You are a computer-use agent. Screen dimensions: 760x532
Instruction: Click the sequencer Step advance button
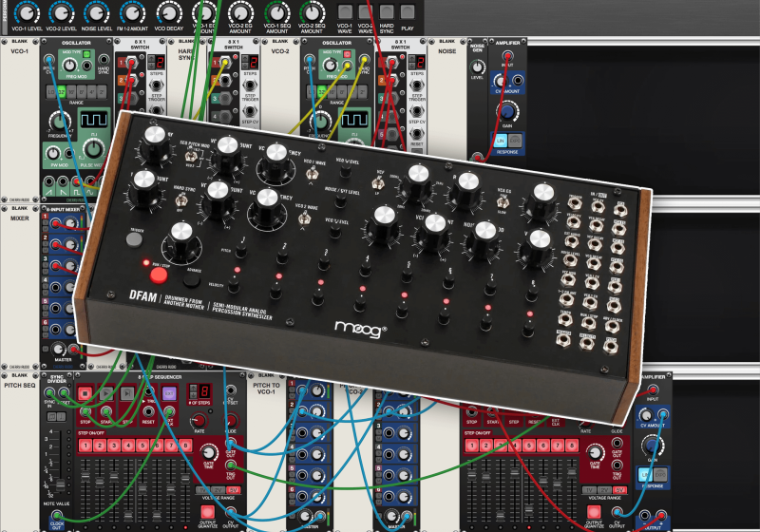pos(126,393)
